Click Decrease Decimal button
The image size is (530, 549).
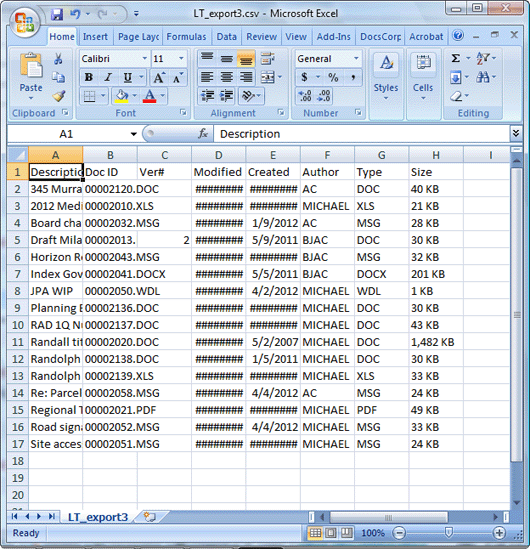point(323,96)
